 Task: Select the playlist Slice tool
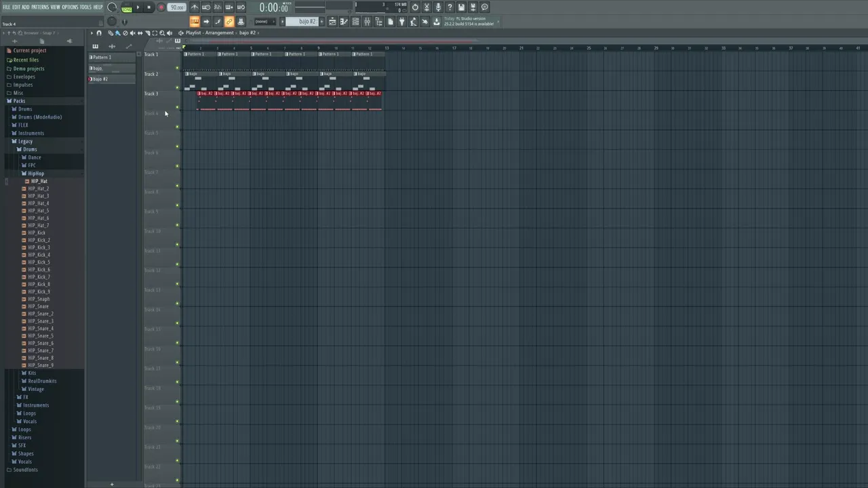click(147, 33)
